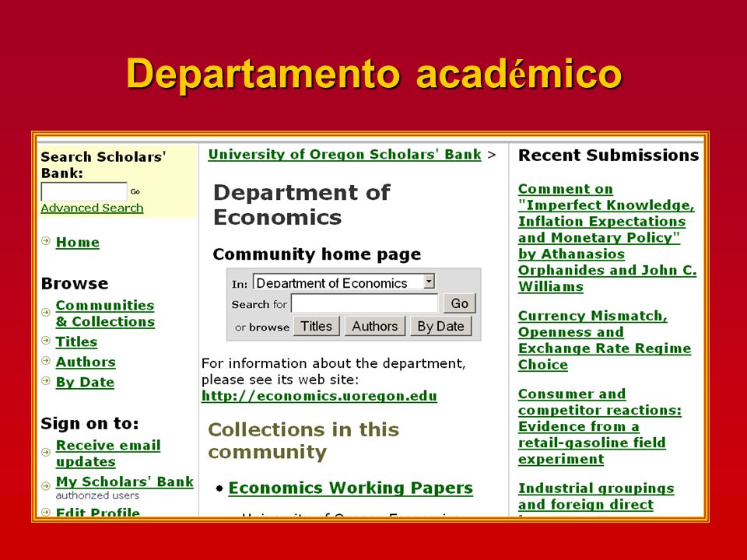Screen dimensions: 747x560
Task: Click the Advanced Search link
Action: coord(92,208)
